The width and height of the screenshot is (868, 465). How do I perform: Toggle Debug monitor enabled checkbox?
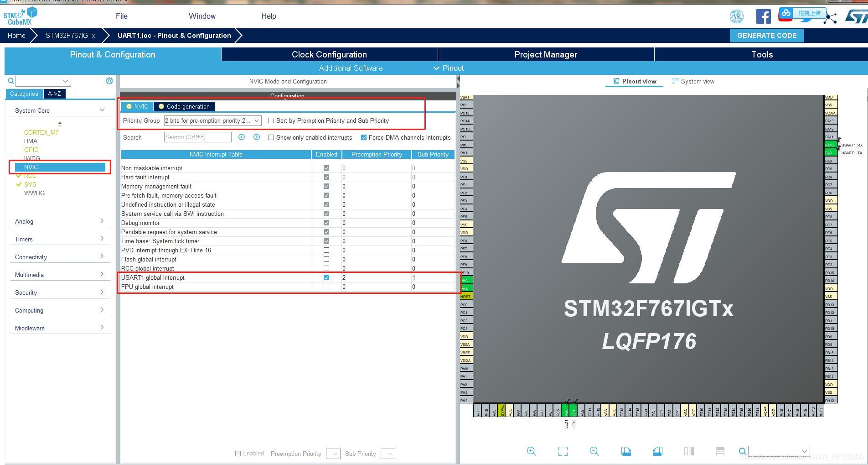coord(326,223)
